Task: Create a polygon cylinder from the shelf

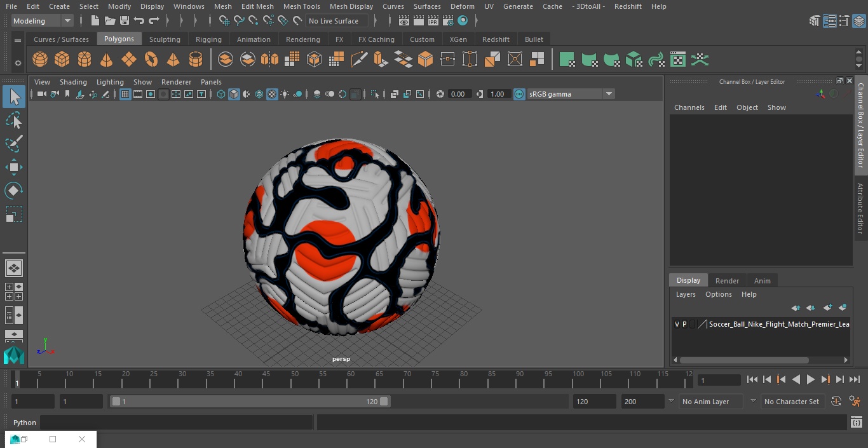Action: [x=85, y=60]
